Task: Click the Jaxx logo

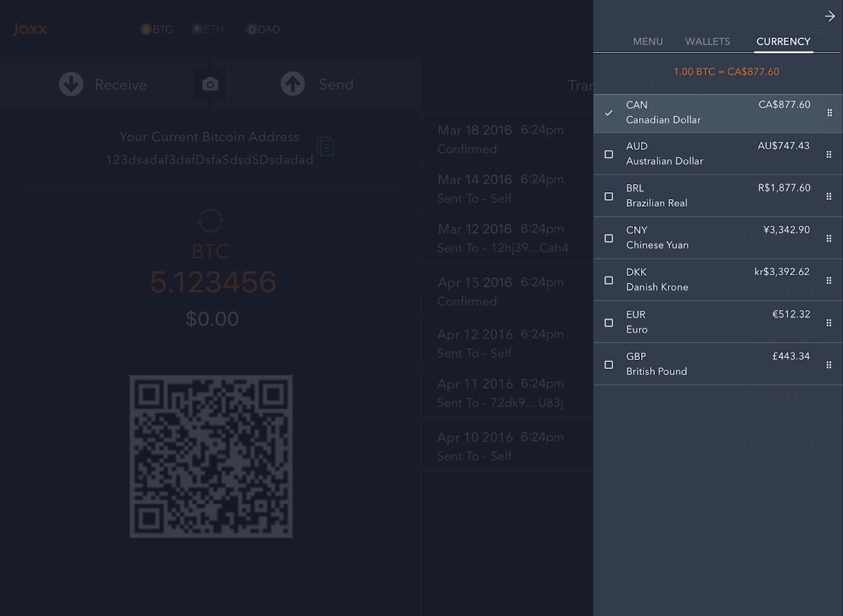Action: [x=30, y=29]
